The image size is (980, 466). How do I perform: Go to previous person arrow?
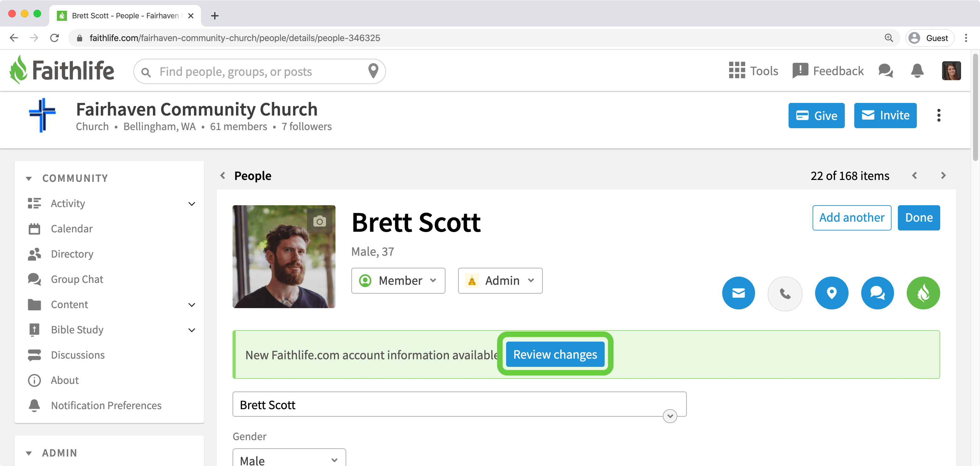[x=915, y=176]
